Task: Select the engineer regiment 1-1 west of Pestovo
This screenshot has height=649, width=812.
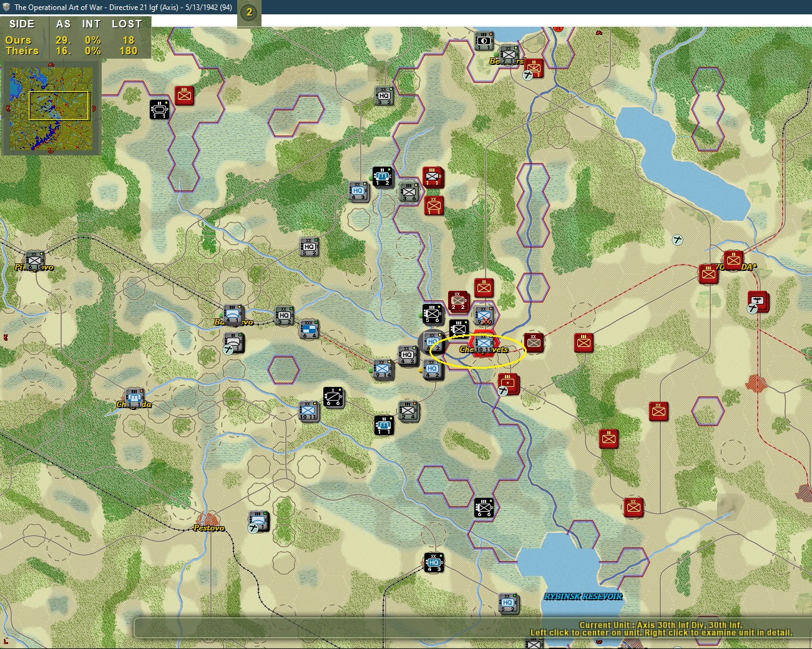Action: (x=134, y=398)
